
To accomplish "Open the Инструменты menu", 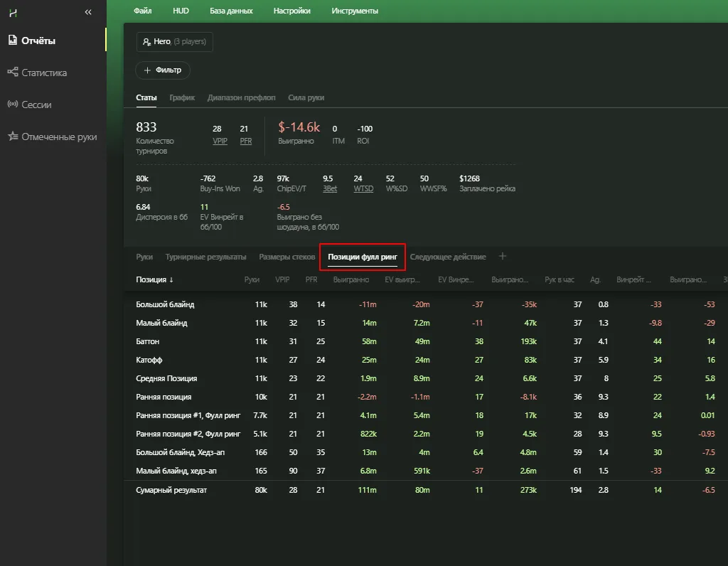I will click(x=355, y=11).
